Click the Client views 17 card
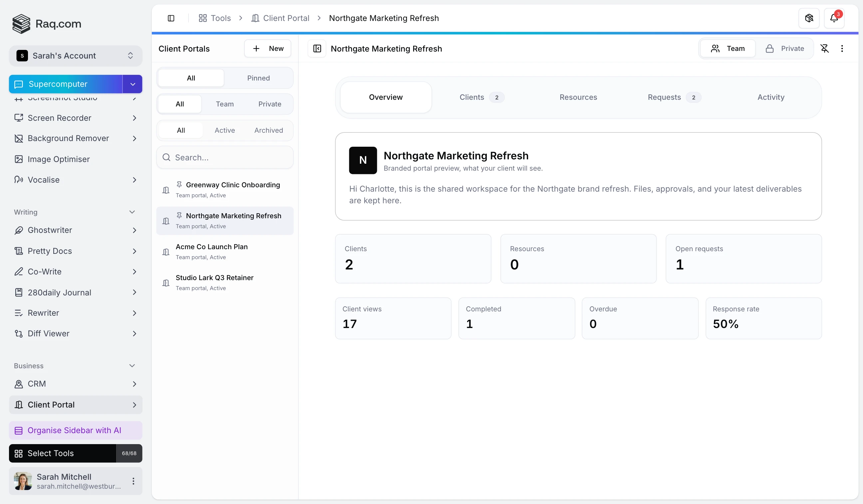Viewport: 863px width, 504px height. tap(393, 319)
